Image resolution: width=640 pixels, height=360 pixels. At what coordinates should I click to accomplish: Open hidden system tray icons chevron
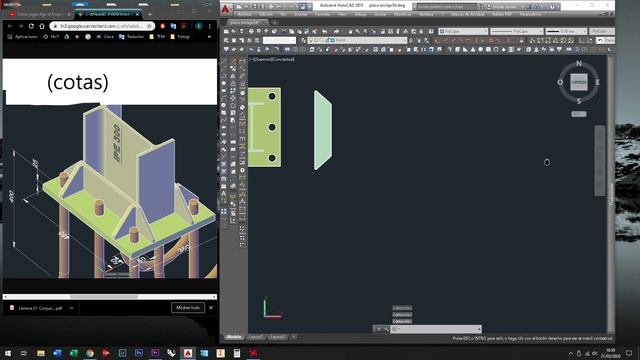[571, 353]
